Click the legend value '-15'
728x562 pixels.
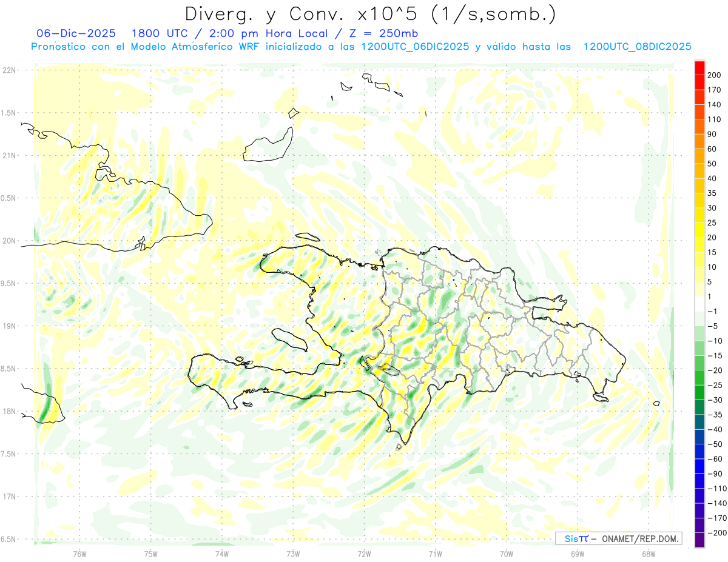[x=715, y=355]
